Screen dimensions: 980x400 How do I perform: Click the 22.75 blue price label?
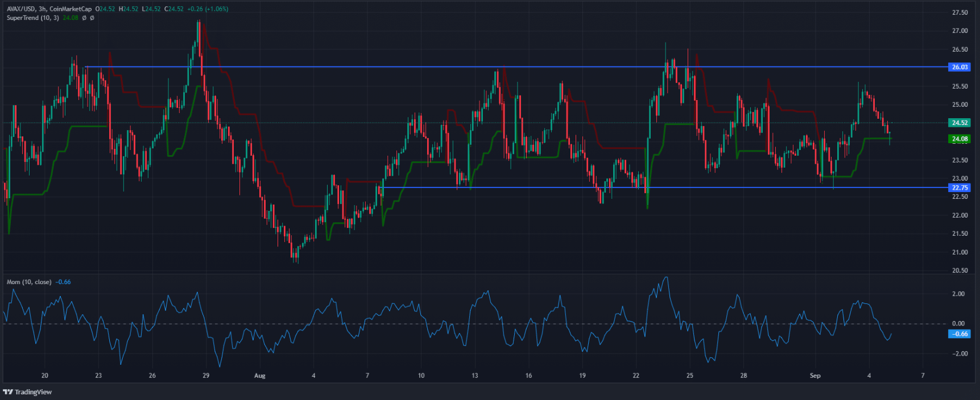click(960, 188)
